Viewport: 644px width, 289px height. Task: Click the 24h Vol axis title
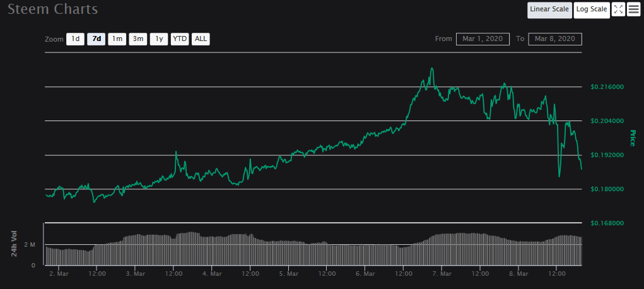tap(15, 244)
